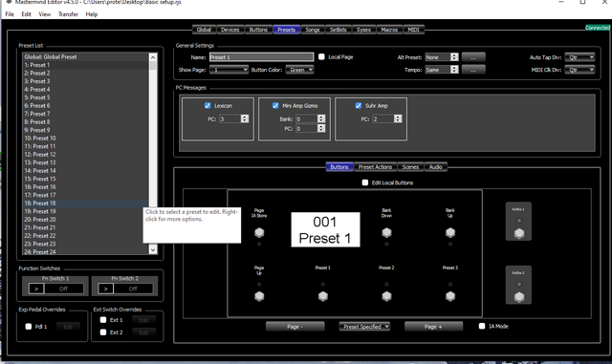Open the MIDI Clk Div dropdown
612x364 pixels.
point(580,70)
